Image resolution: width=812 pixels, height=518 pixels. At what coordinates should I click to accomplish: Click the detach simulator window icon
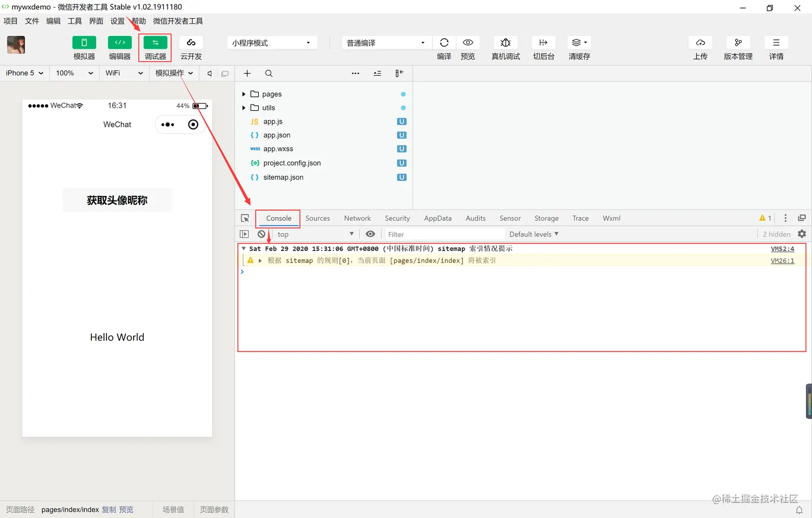click(225, 74)
